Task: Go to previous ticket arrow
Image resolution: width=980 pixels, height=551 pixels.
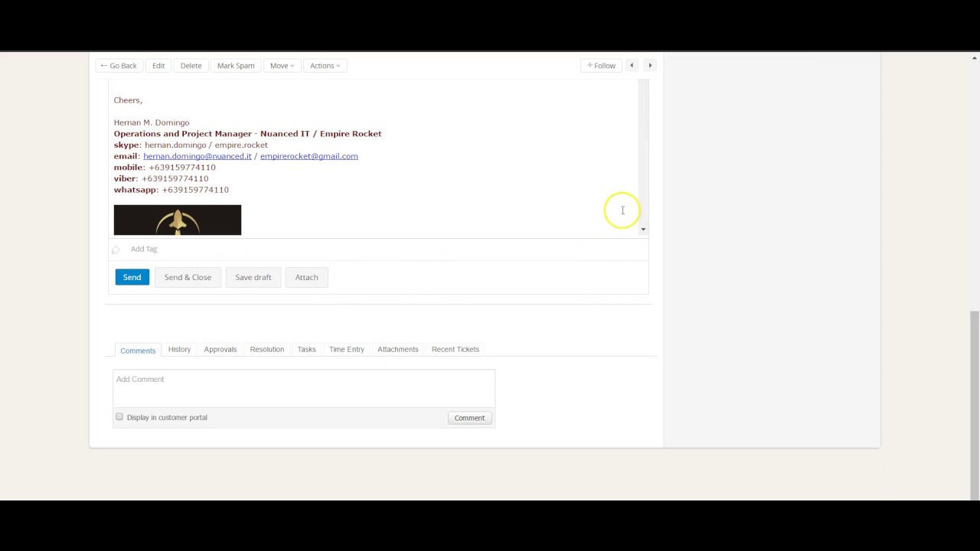Action: coord(632,66)
